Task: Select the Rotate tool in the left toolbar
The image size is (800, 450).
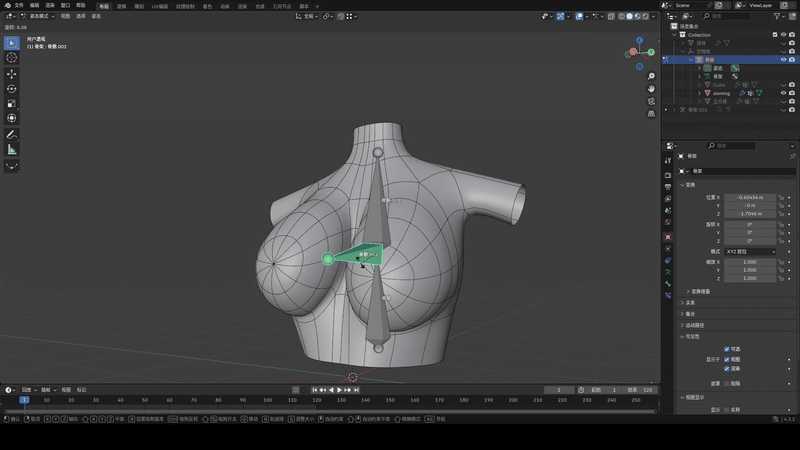Action: point(12,88)
